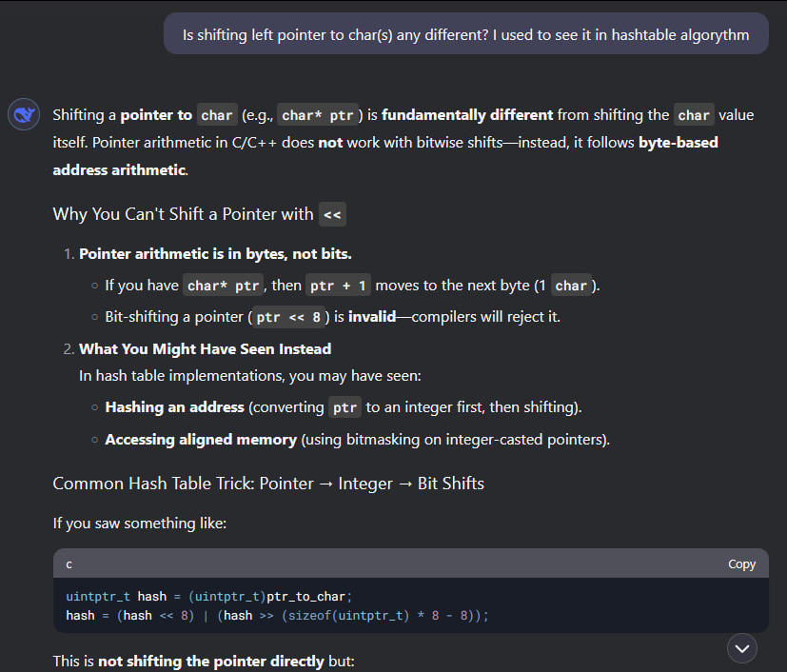Click the '<<' inline code in heading
Viewport: 787px width, 672px height.
332,215
